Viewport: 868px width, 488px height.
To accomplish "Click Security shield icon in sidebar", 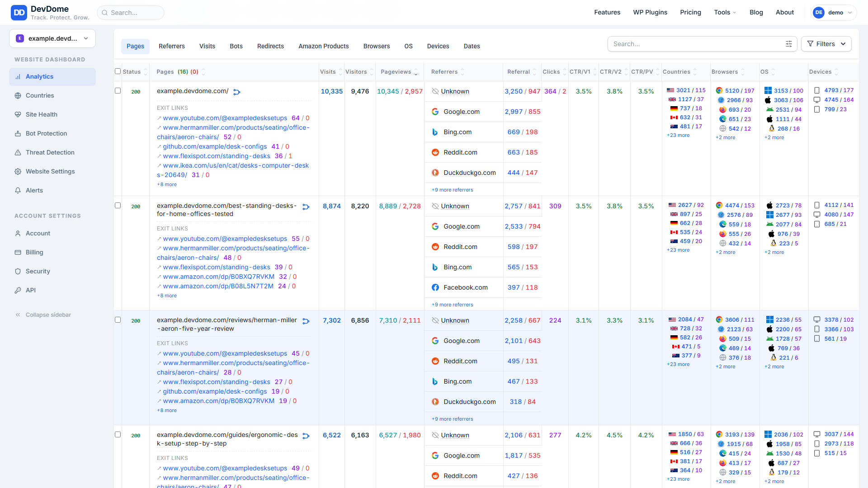I will tap(18, 272).
